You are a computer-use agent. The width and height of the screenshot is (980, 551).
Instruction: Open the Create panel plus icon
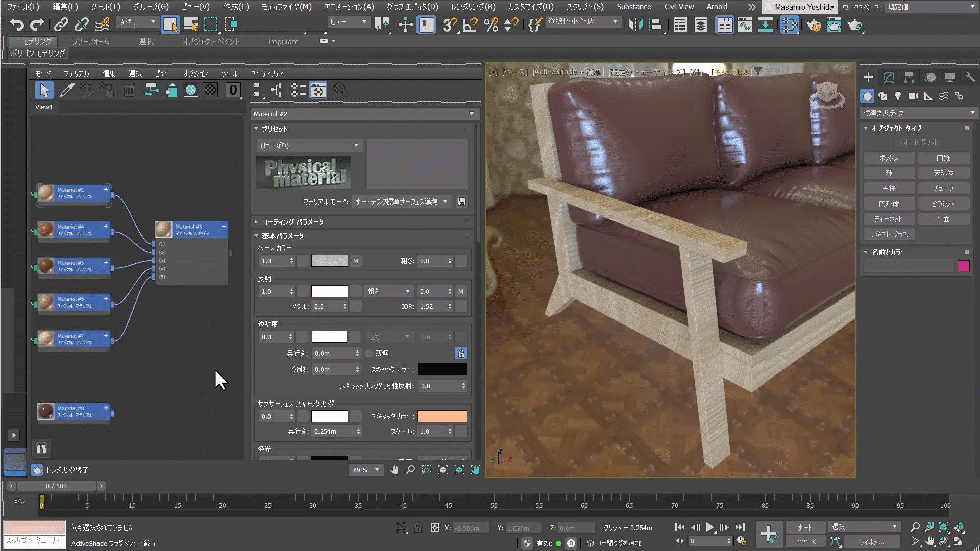point(868,77)
